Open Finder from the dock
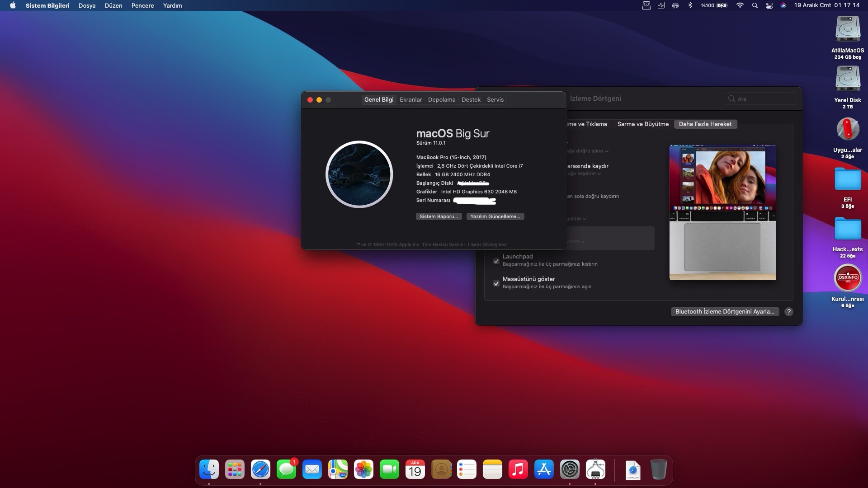Screen dimensions: 868x488 (x=209, y=469)
